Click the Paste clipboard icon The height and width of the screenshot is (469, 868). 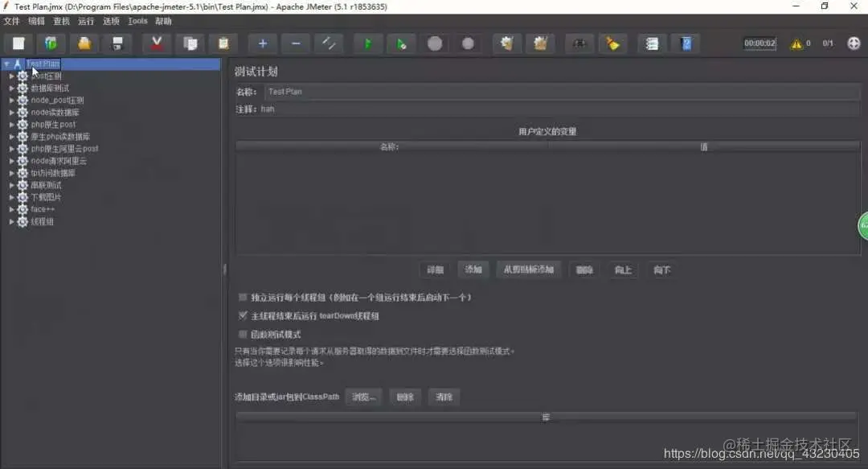(223, 43)
